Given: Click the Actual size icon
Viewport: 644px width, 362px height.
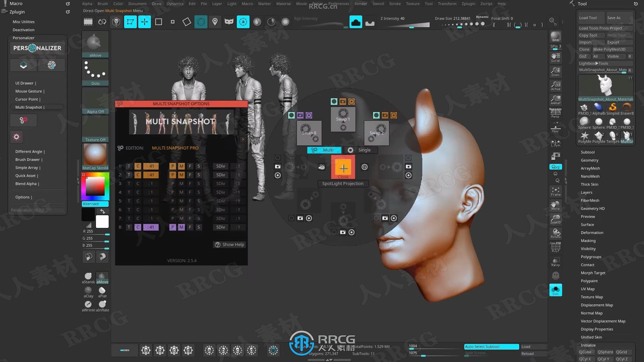Looking at the screenshot, I should (x=555, y=86).
